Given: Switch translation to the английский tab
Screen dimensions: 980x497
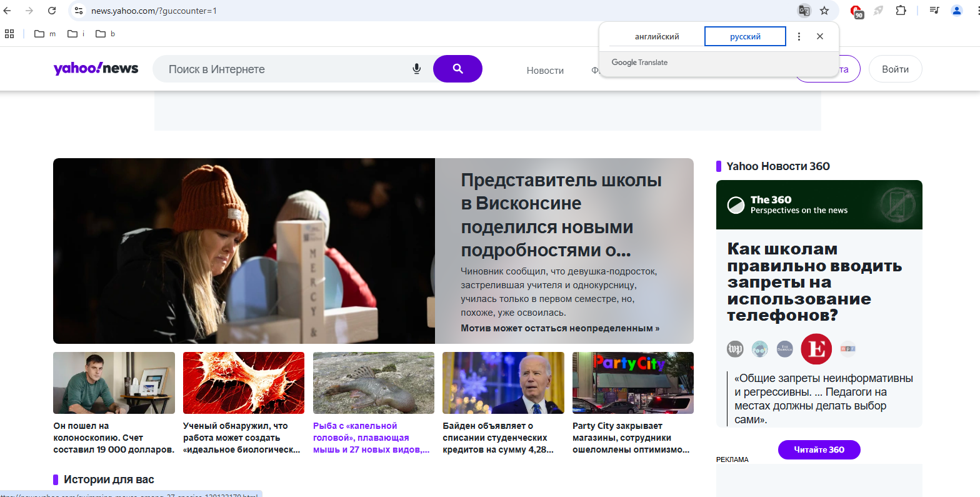Looking at the screenshot, I should (x=657, y=36).
